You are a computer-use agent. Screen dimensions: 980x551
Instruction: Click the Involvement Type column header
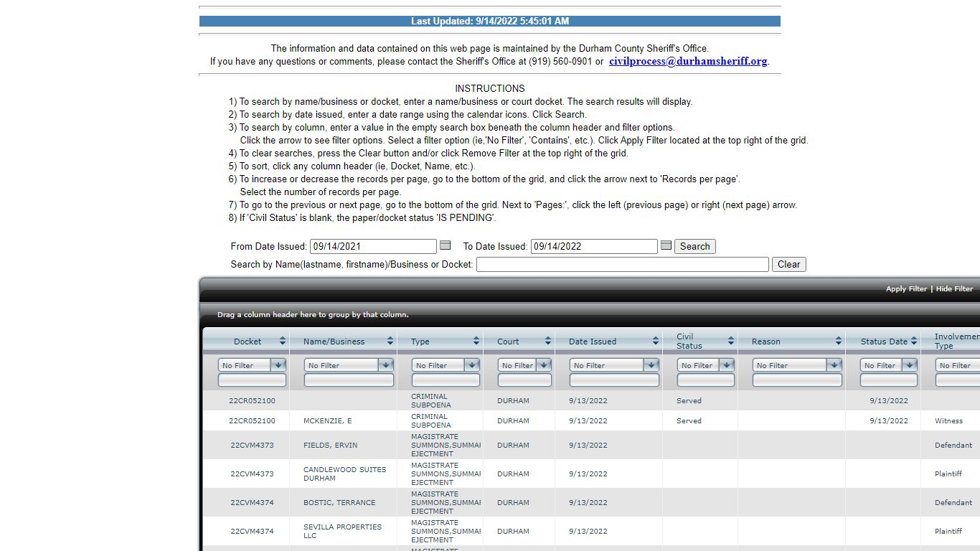pyautogui.click(x=956, y=341)
